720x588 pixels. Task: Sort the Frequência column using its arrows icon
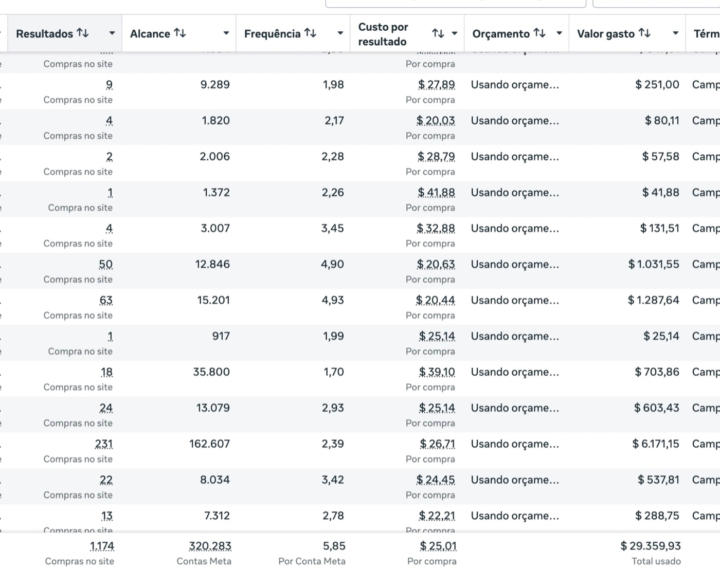tap(310, 33)
